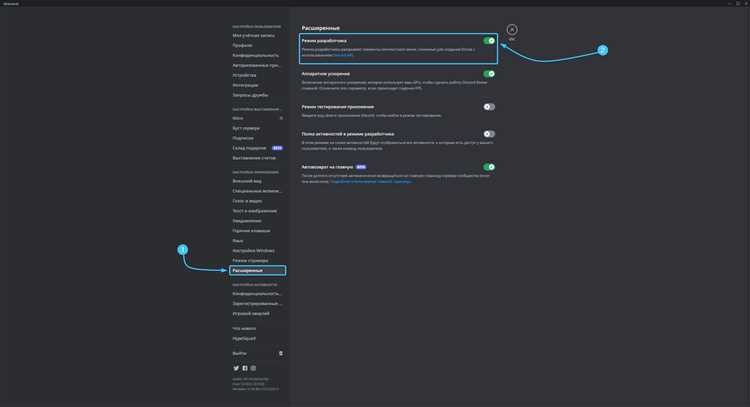
Task: Click the Режим разработчика heading text
Action: coord(324,41)
